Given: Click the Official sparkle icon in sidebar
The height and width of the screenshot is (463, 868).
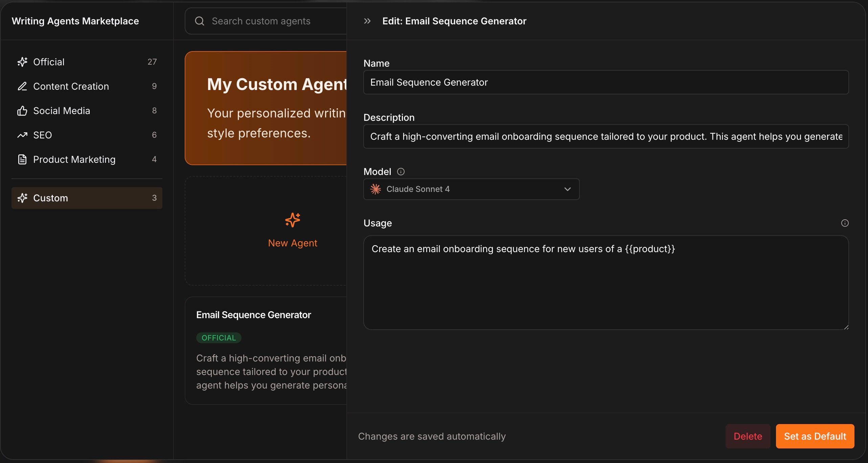Looking at the screenshot, I should point(22,62).
